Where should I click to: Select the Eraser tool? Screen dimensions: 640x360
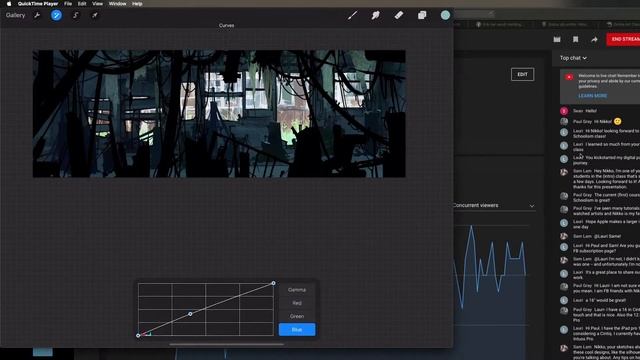(399, 16)
